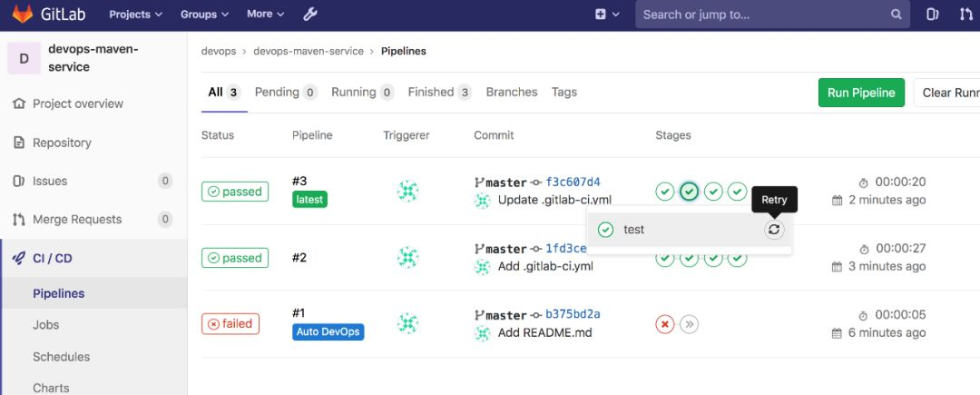Open Update .gitlab-ci.yml commit message
The height and width of the screenshot is (395, 980).
554,200
